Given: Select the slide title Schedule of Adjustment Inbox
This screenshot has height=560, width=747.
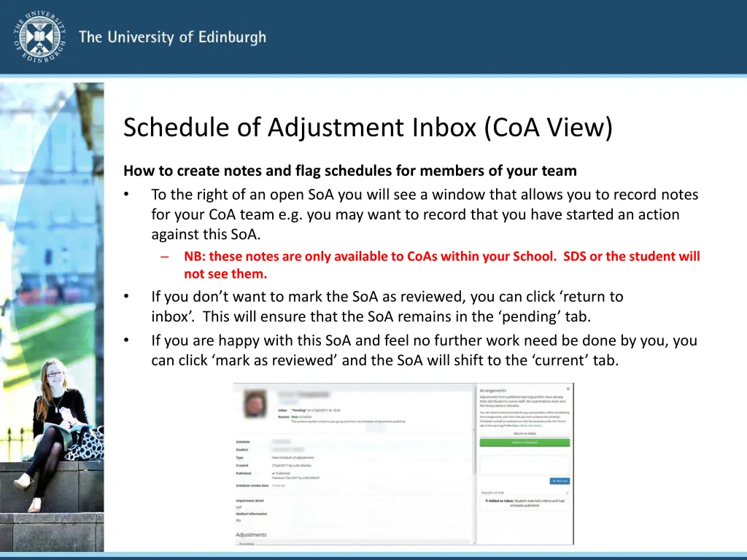Looking at the screenshot, I should click(368, 127).
